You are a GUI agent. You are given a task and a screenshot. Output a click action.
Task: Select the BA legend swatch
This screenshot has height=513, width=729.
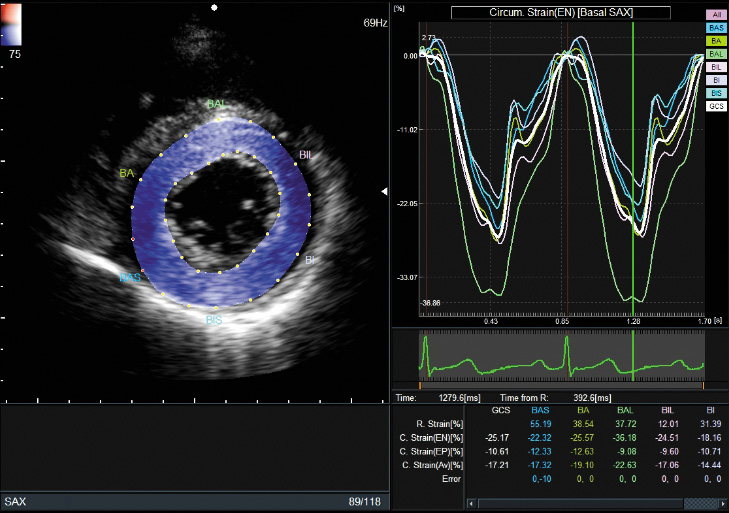point(716,42)
